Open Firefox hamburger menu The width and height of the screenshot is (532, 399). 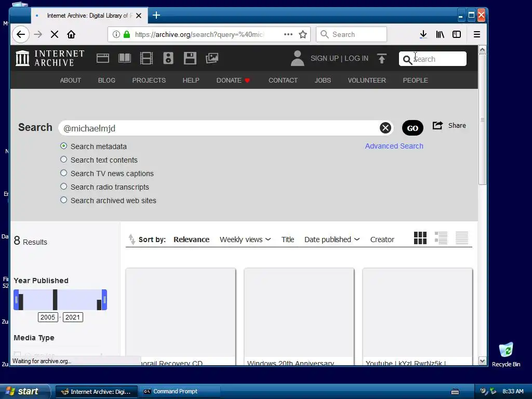coord(477,34)
